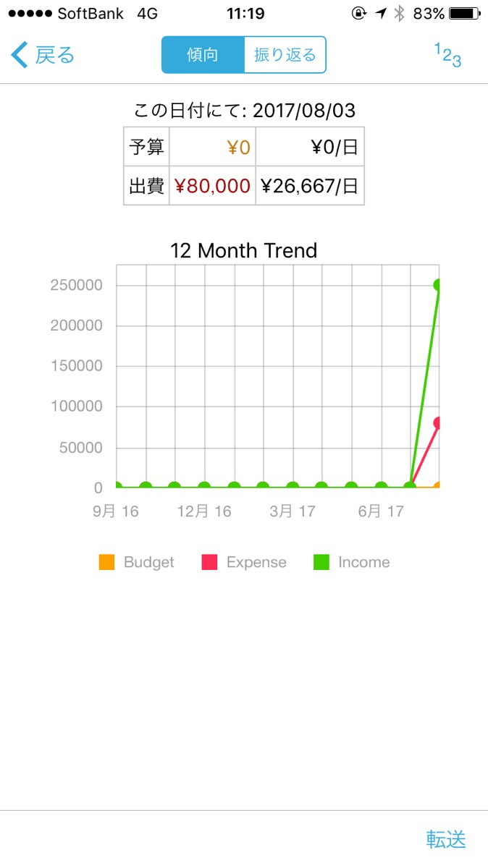Tap the Income peak point at 250000

(x=438, y=285)
